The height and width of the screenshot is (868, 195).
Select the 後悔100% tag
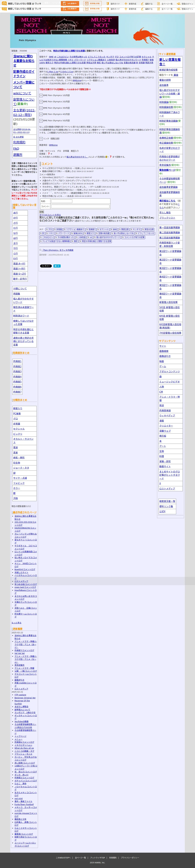pyautogui.click(x=77, y=233)
